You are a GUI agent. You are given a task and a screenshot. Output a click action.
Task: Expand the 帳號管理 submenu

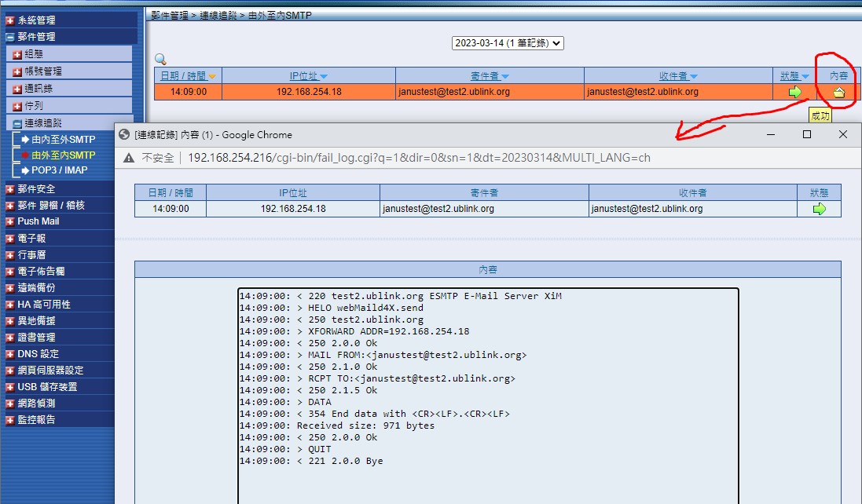43,71
